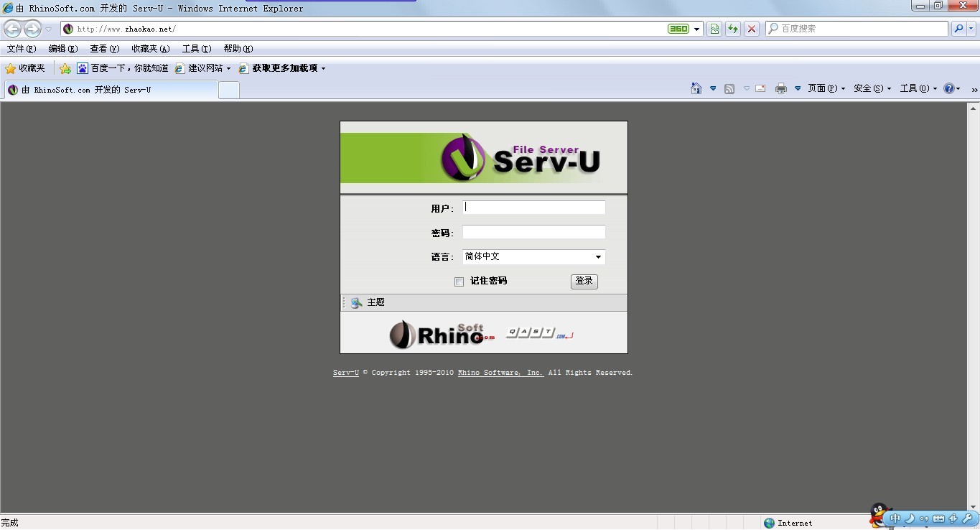Image resolution: width=980 pixels, height=530 pixels.
Task: Expand the 页面(P) page dropdown
Action: tap(826, 88)
